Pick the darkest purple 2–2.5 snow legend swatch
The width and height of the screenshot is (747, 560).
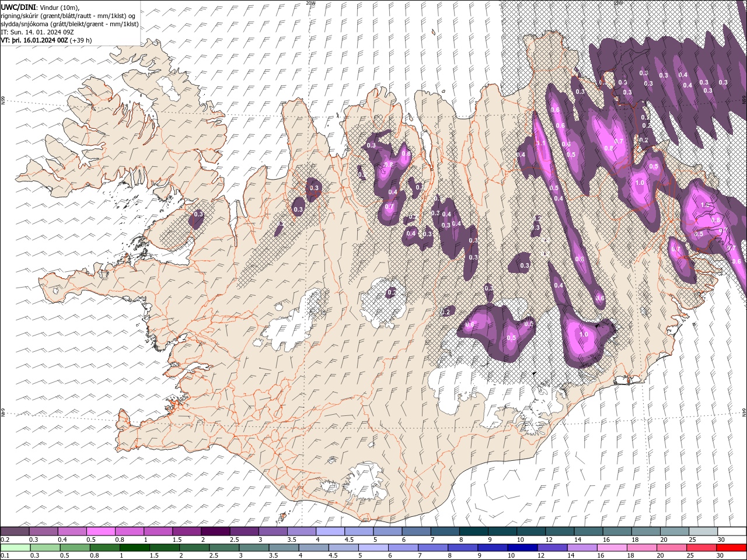coord(215,531)
